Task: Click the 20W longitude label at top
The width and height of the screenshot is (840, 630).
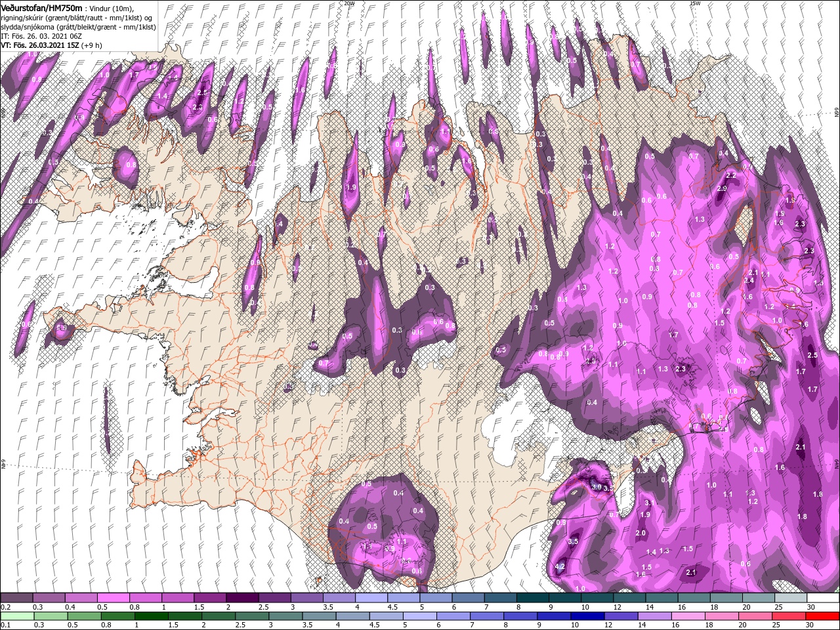Action: pos(349,3)
